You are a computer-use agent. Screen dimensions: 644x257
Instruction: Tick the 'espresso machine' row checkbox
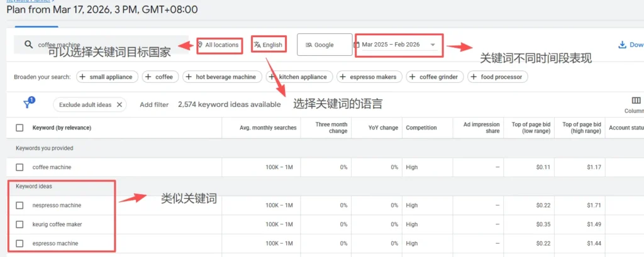click(19, 243)
